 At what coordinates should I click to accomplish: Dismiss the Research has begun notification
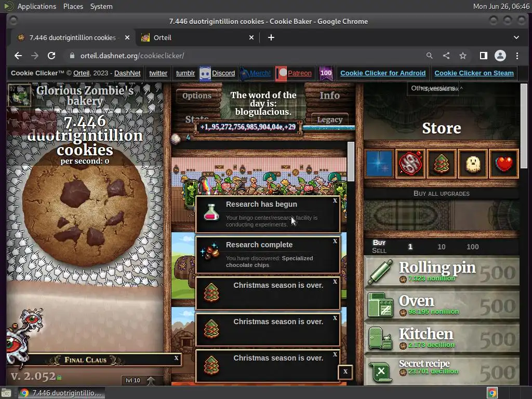click(335, 201)
